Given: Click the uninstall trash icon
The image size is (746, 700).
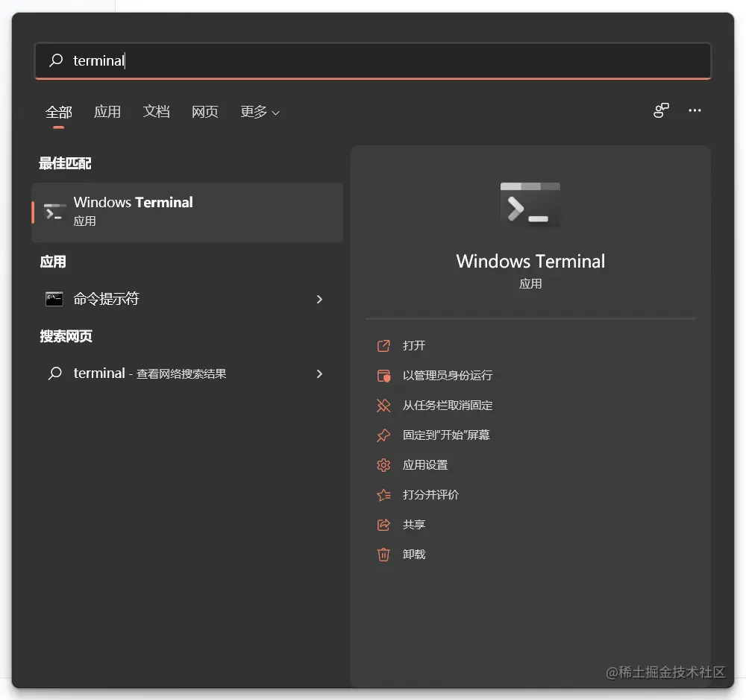Looking at the screenshot, I should pos(383,555).
